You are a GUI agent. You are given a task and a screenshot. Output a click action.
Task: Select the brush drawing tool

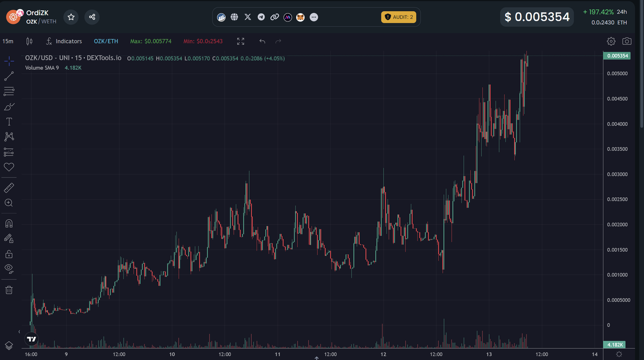(x=9, y=106)
